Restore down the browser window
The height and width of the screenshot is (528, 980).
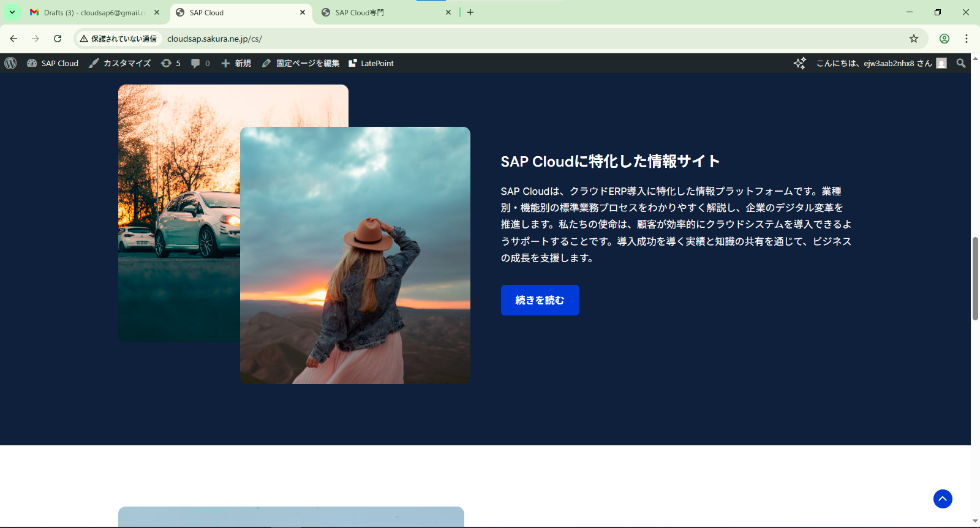click(x=938, y=12)
